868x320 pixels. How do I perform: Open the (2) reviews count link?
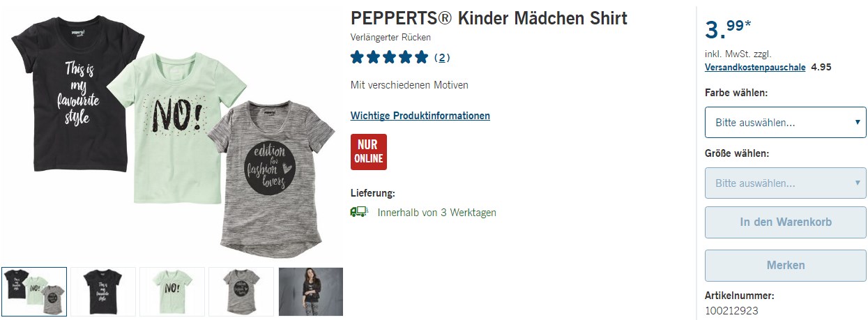(x=443, y=58)
